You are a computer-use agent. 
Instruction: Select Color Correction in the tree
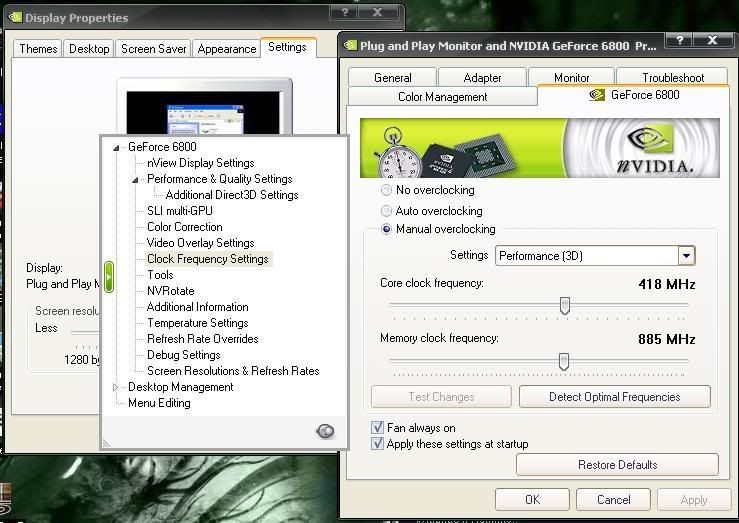coord(185,227)
